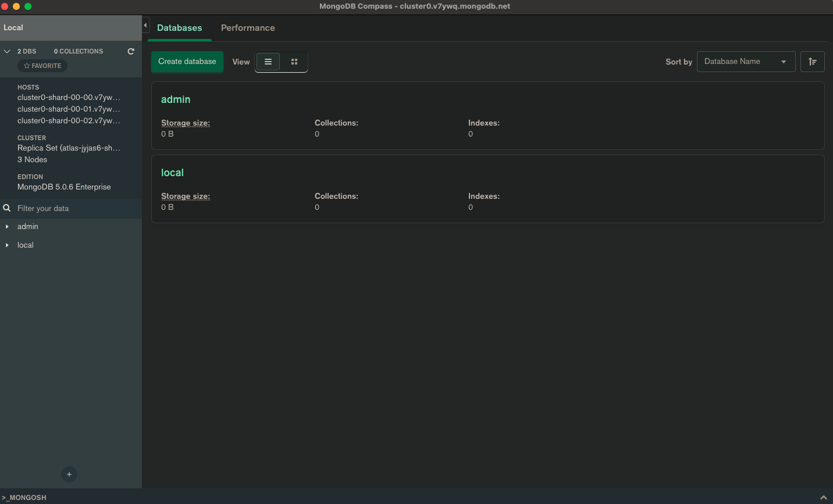
Task: Open the Performance tab
Action: coord(248,28)
